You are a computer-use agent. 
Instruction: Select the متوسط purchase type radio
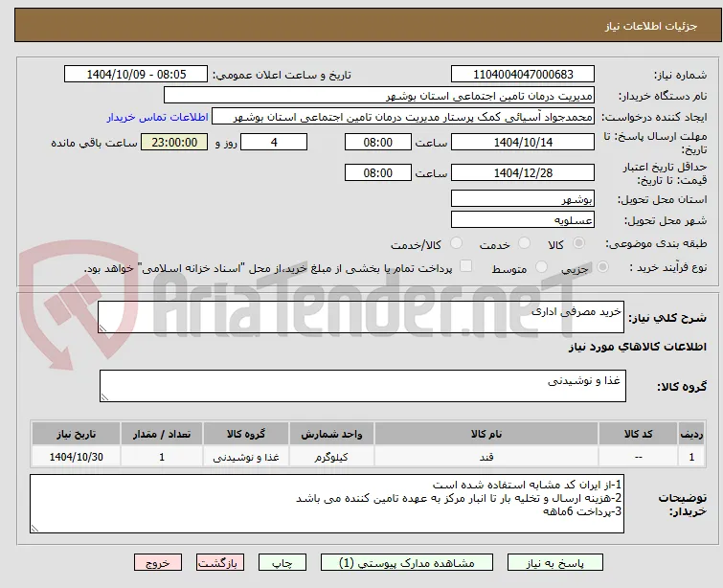tap(541, 267)
